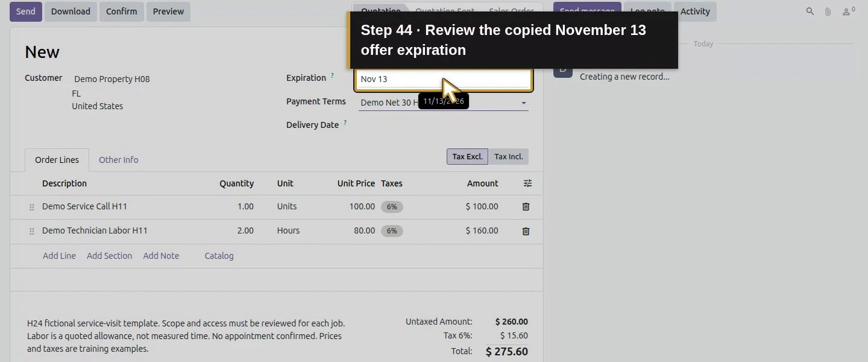Click the Unit column header
The height and width of the screenshot is (362, 868).
coord(285,183)
